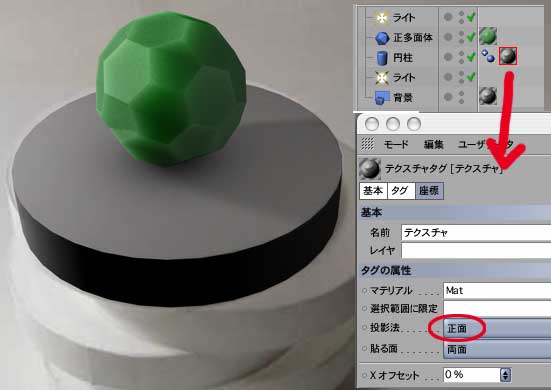The image size is (551, 390).
Task: Click the empty レイヤ field
Action: 476,251
